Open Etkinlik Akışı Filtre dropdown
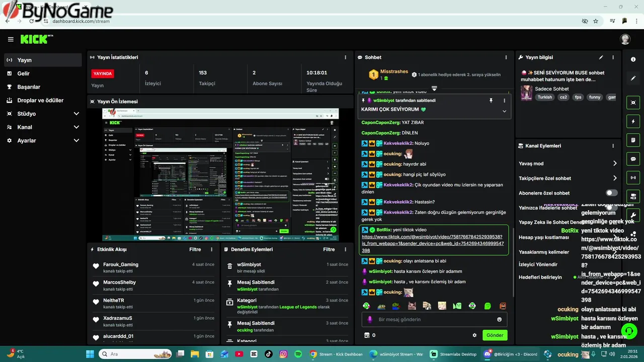This screenshot has height=362, width=644. coord(195,249)
